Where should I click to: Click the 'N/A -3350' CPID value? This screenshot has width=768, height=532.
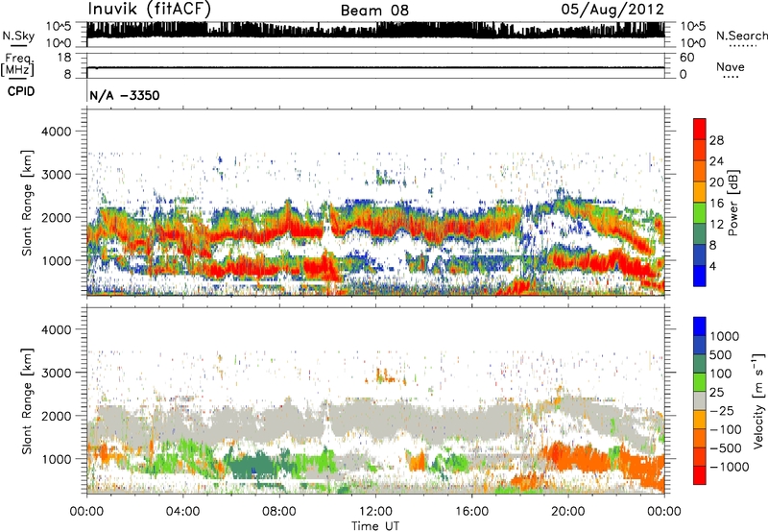(125, 95)
